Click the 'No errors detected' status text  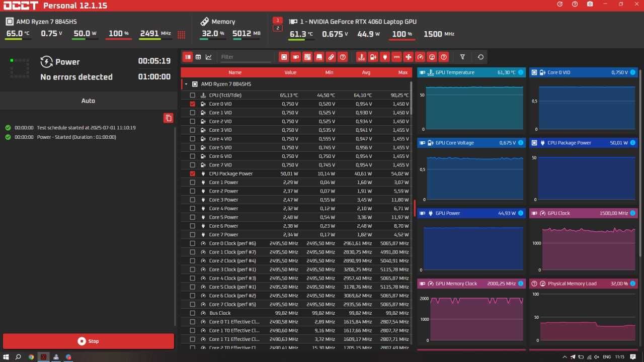click(x=76, y=77)
